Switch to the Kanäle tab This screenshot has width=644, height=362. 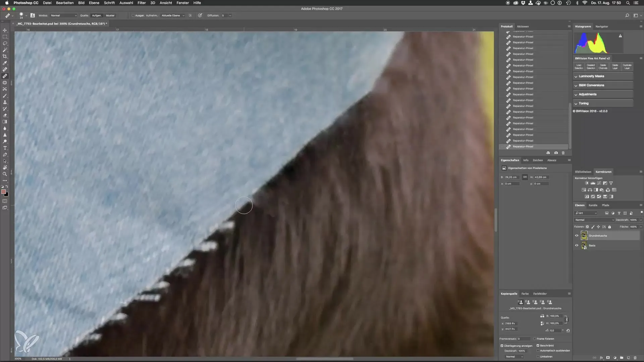[593, 205]
